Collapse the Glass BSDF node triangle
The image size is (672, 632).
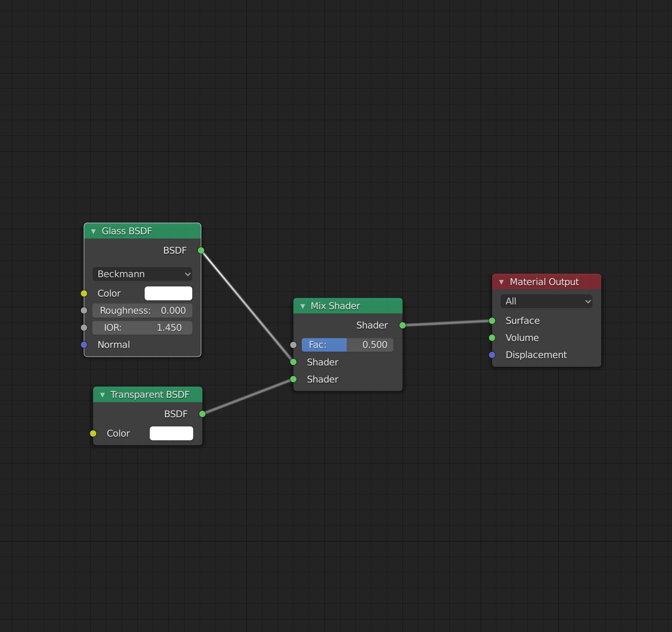point(93,231)
